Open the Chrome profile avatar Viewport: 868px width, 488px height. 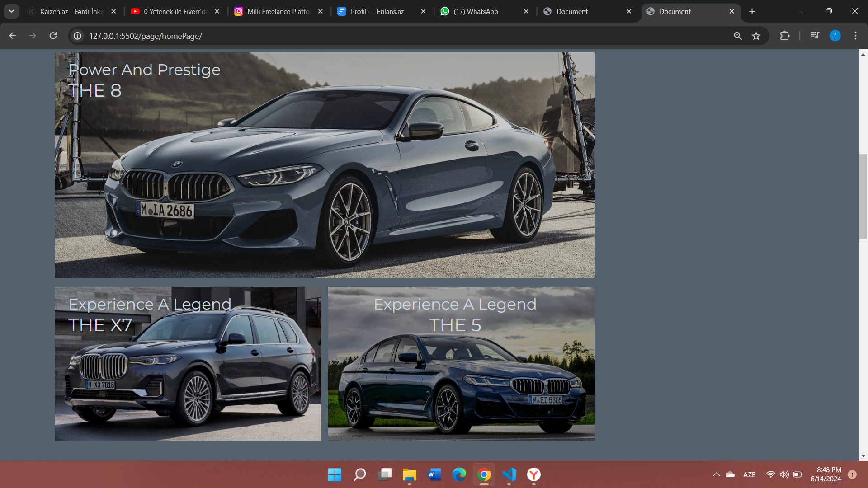coord(835,36)
